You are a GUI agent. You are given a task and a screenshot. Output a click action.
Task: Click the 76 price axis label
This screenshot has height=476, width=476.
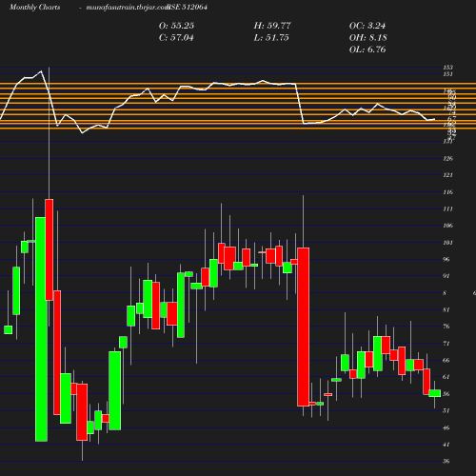point(446,327)
